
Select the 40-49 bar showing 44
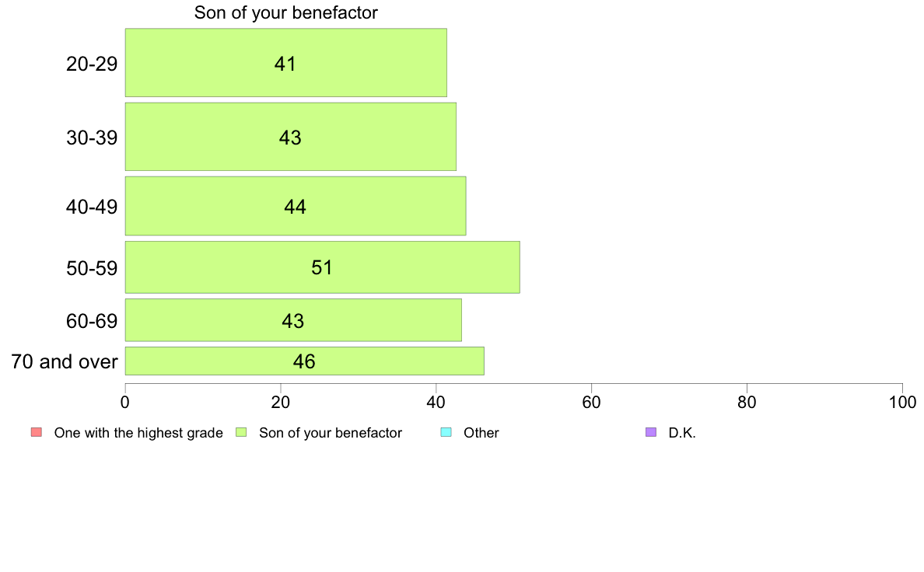point(296,206)
